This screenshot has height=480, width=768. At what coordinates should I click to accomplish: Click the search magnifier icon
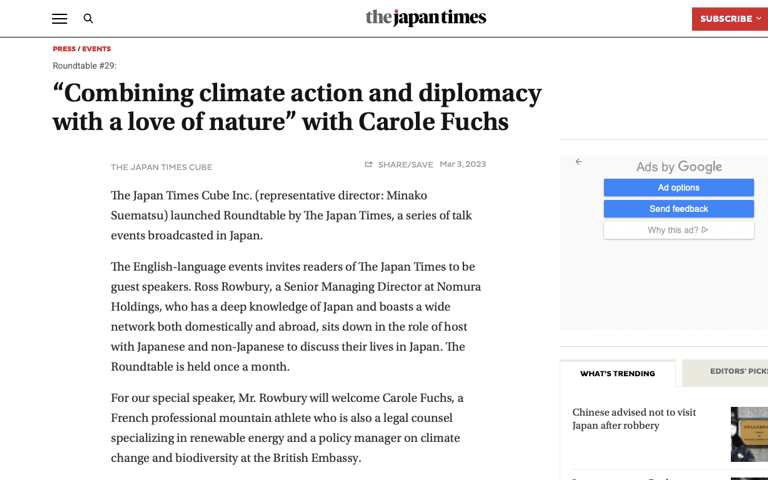click(88, 19)
